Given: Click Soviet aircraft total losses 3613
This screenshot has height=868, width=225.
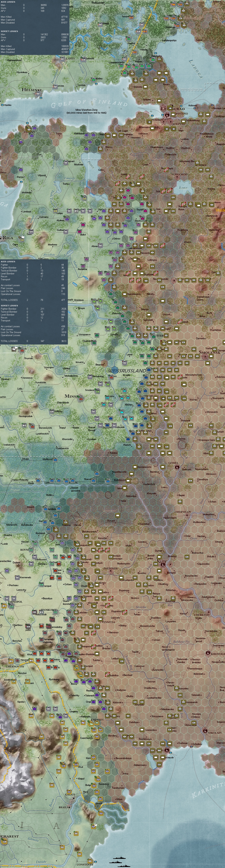Looking at the screenshot, I should pos(64,341).
